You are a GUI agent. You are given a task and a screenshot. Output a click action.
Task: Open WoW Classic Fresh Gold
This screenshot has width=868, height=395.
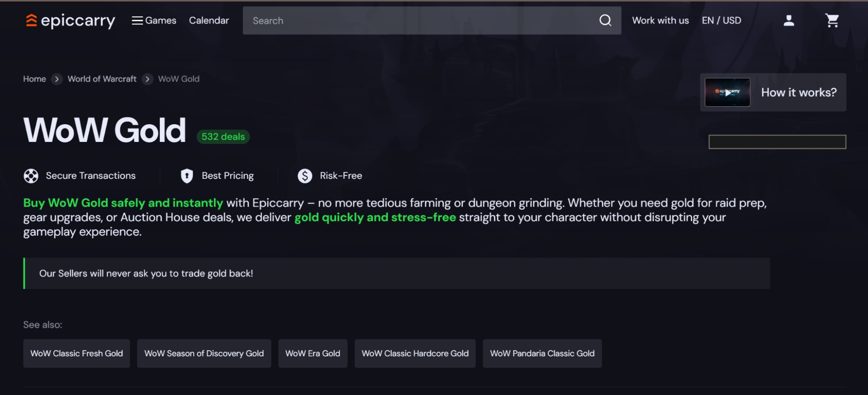coord(76,353)
